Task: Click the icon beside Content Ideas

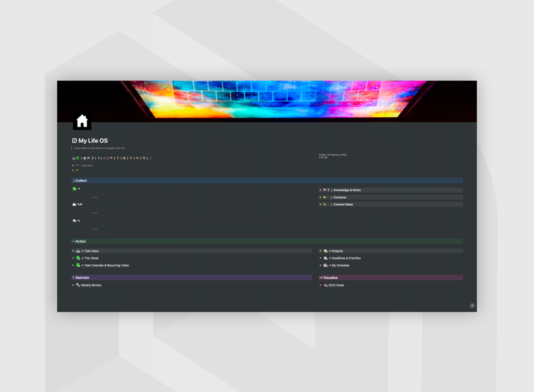Action: coord(325,205)
